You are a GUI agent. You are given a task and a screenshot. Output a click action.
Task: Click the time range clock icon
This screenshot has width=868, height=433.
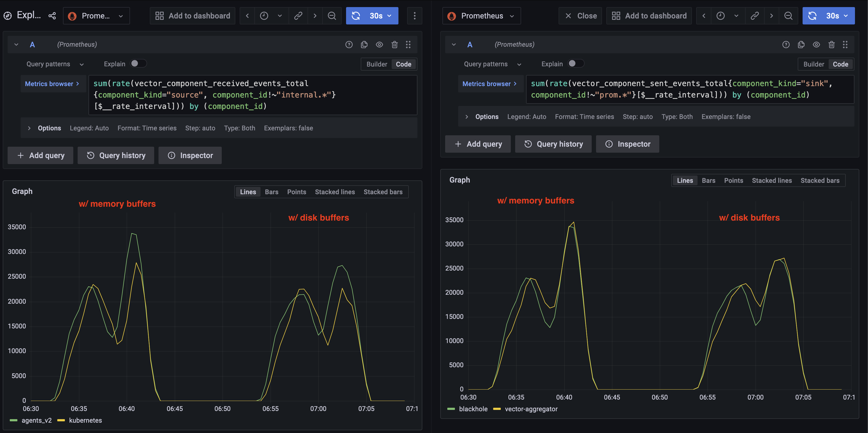click(x=264, y=15)
